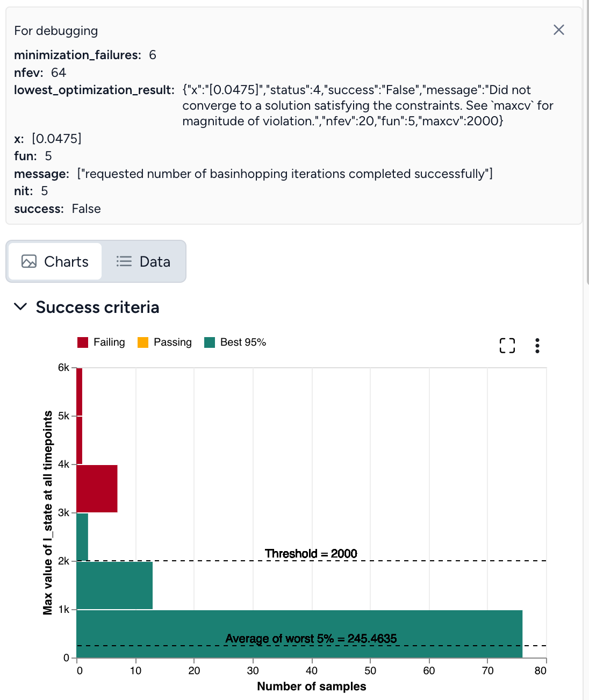Click the orange Passing legend swatch
Screen dimensions: 589x700
pyautogui.click(x=143, y=342)
